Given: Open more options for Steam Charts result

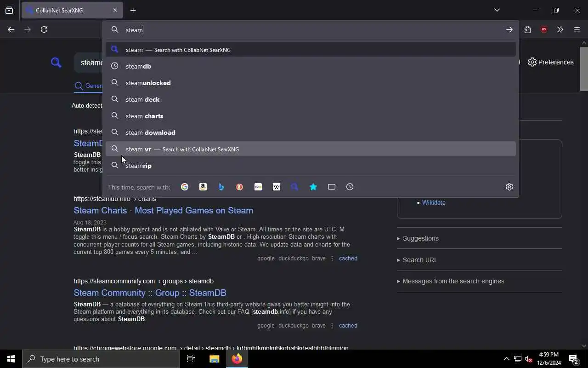Looking at the screenshot, I should (x=332, y=259).
